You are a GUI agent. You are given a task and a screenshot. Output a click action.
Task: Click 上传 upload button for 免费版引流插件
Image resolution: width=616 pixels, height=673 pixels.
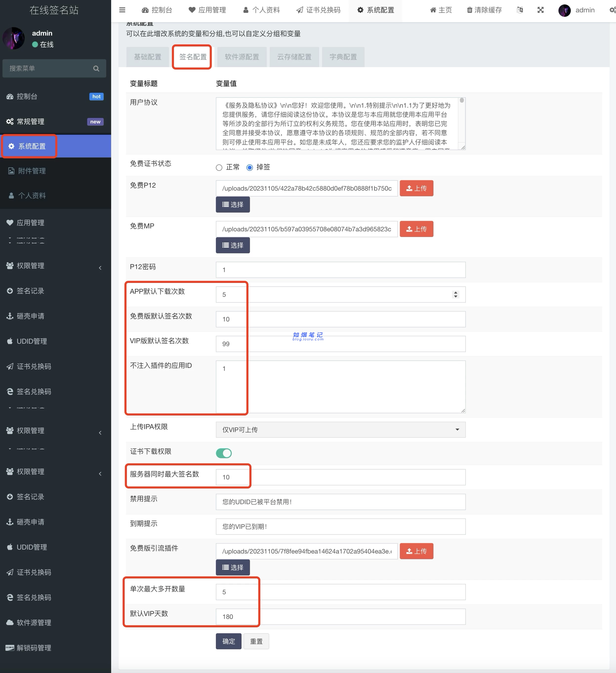click(x=416, y=551)
